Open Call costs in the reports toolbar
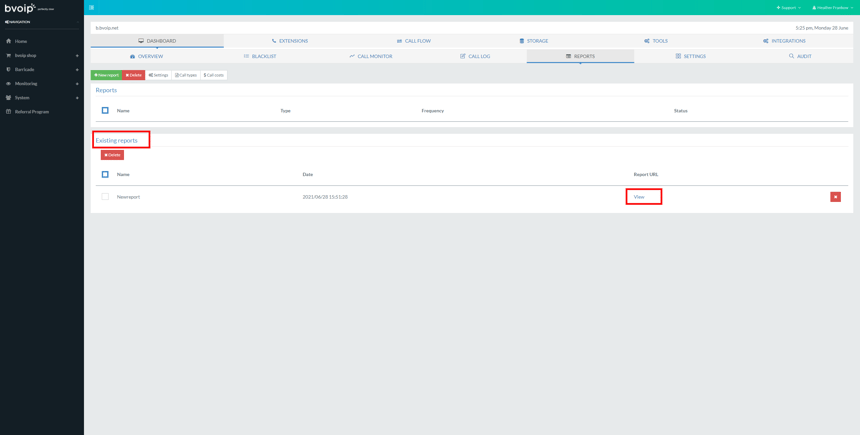 click(x=214, y=75)
